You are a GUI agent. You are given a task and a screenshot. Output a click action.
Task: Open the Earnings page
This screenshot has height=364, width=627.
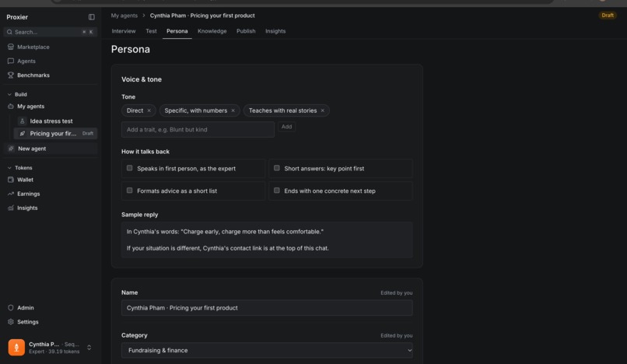(x=50, y=194)
